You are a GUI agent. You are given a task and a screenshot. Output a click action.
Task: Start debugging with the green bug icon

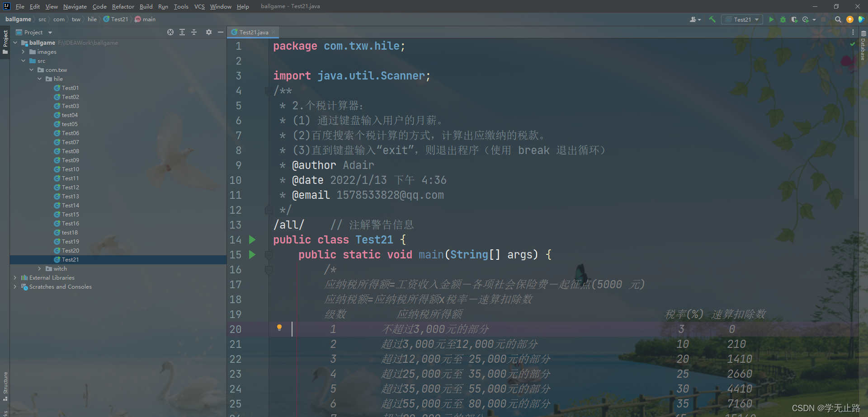783,19
